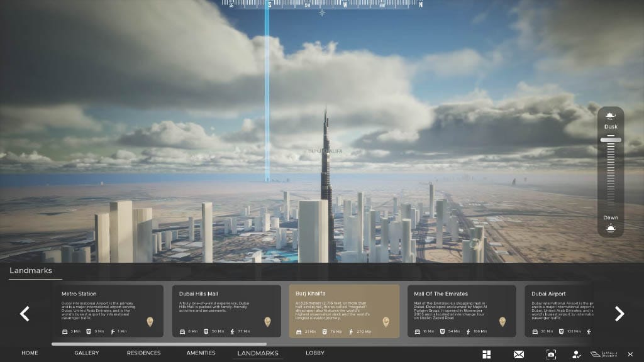Image resolution: width=644 pixels, height=362 pixels.
Task: Navigate to the Home page
Action: [x=30, y=353]
